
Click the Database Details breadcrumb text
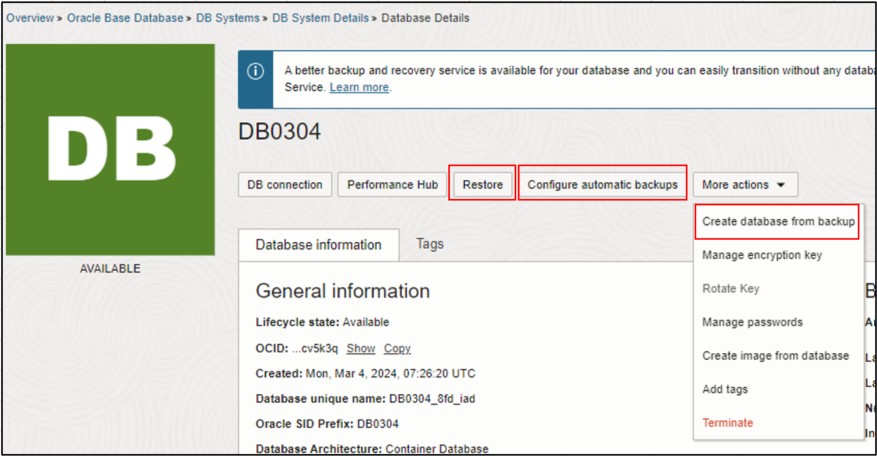pos(426,18)
